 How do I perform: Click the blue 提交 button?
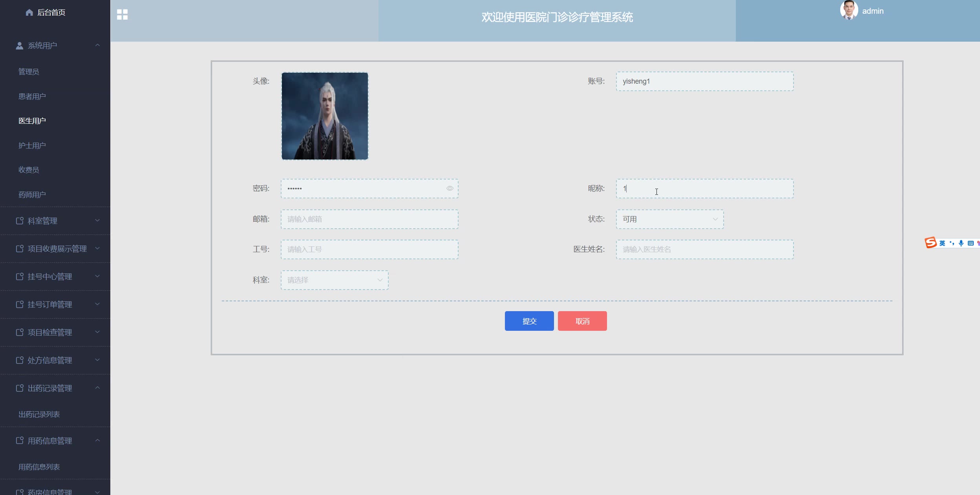529,321
